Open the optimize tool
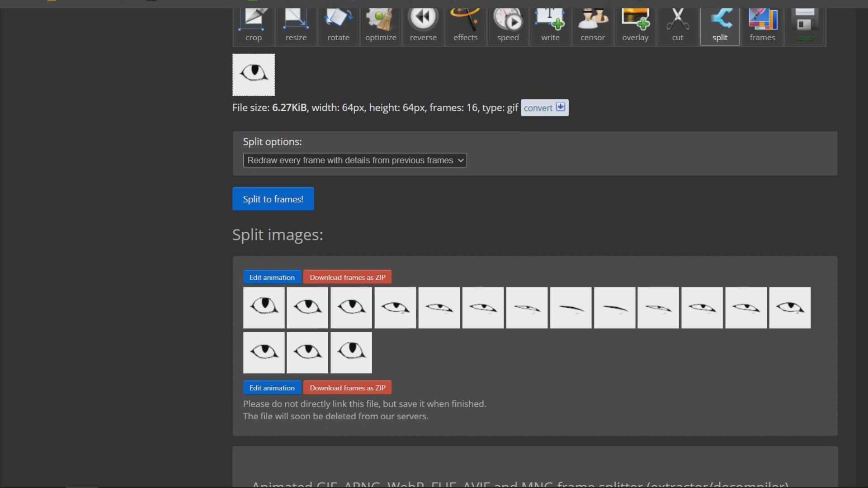 point(381,26)
